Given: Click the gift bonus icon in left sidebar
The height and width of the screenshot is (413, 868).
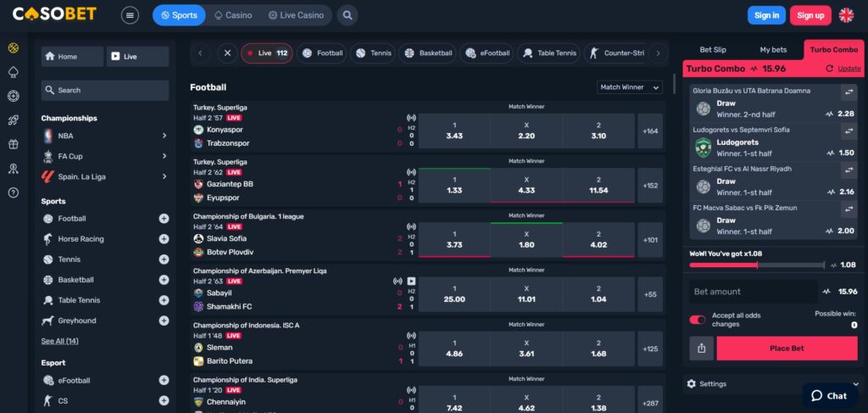Looking at the screenshot, I should [13, 144].
